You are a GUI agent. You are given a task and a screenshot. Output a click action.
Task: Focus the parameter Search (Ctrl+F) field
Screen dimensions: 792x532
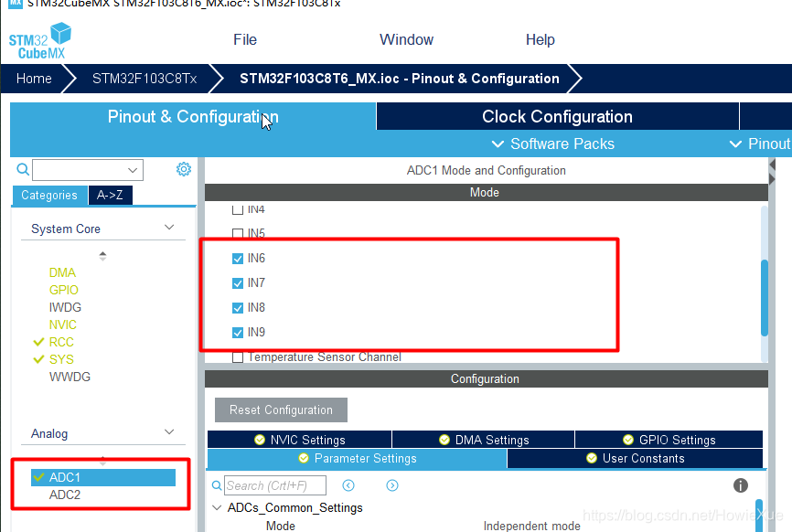[274, 485]
